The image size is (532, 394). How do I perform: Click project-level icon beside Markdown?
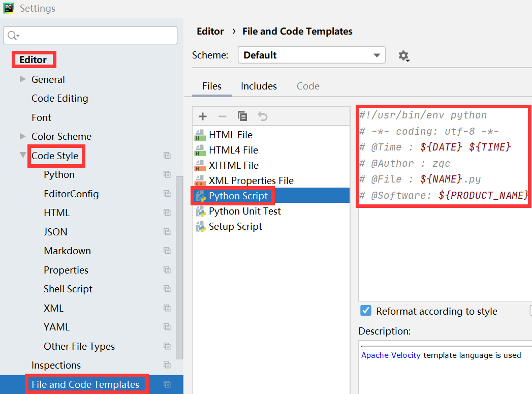167,251
